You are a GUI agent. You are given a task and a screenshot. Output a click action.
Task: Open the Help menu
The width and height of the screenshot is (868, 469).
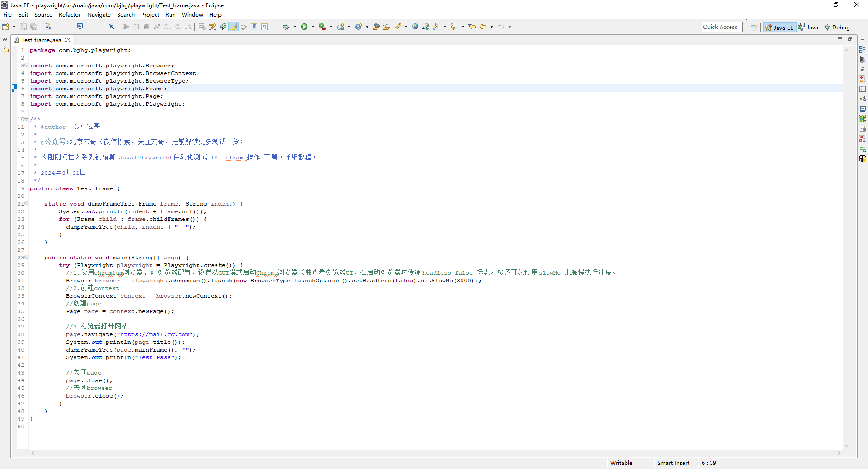tap(215, 15)
